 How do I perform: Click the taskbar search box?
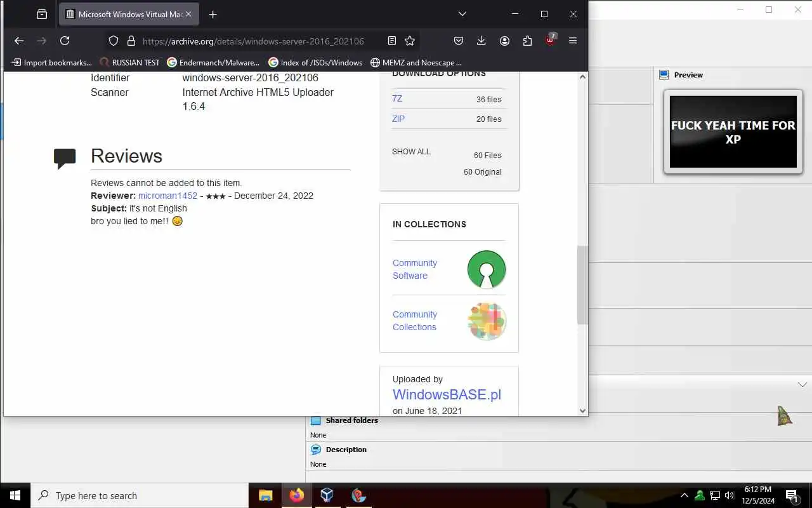point(140,495)
